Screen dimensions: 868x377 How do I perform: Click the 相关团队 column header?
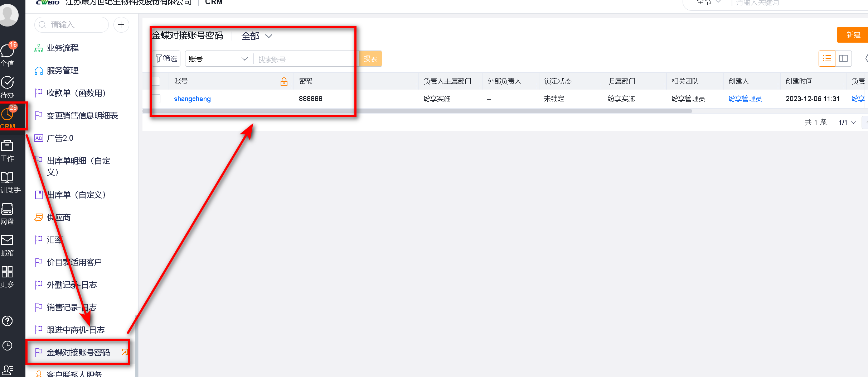coord(685,81)
